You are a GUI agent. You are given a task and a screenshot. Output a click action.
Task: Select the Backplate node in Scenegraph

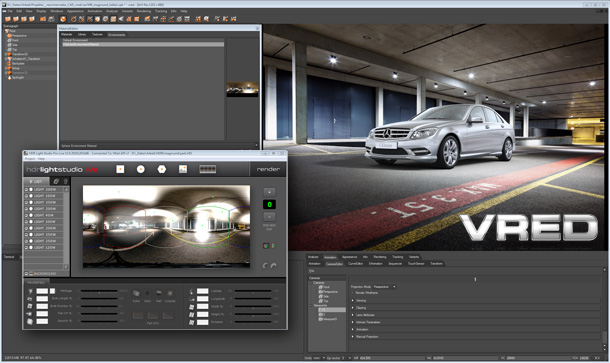click(x=18, y=63)
